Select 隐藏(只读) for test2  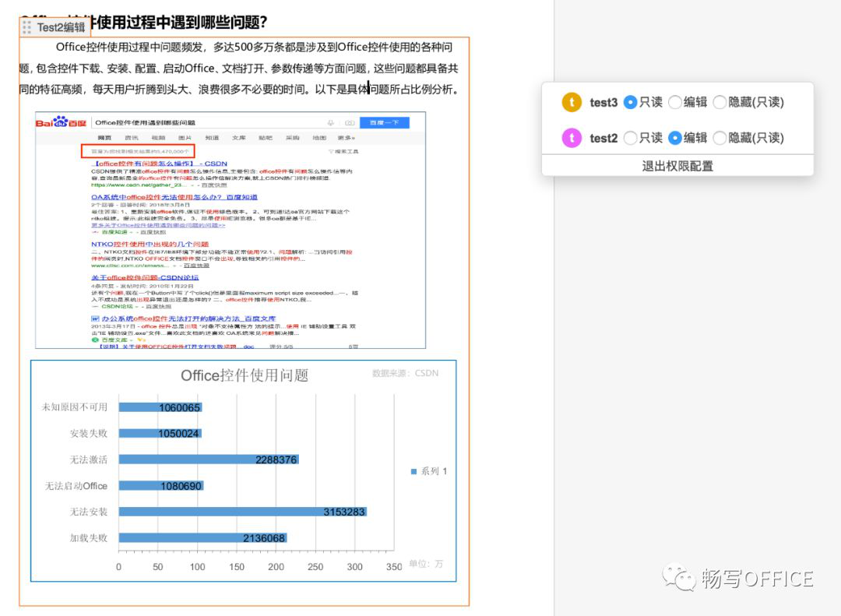tap(720, 138)
